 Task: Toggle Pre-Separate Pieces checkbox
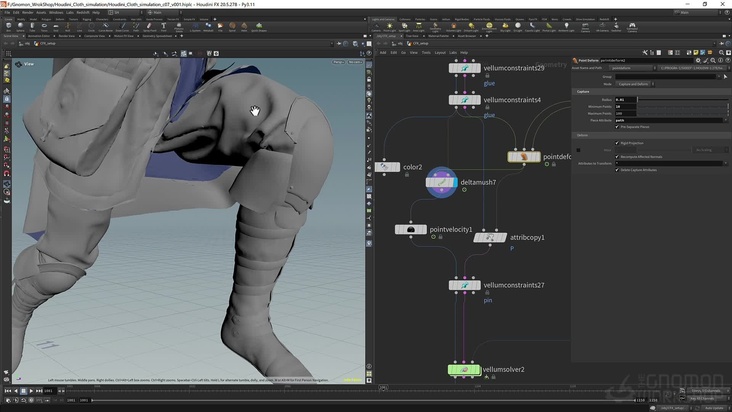click(x=617, y=127)
